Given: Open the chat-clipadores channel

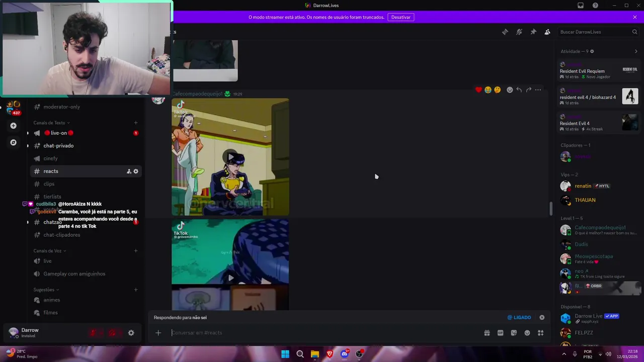Looking at the screenshot, I should coord(85,235).
